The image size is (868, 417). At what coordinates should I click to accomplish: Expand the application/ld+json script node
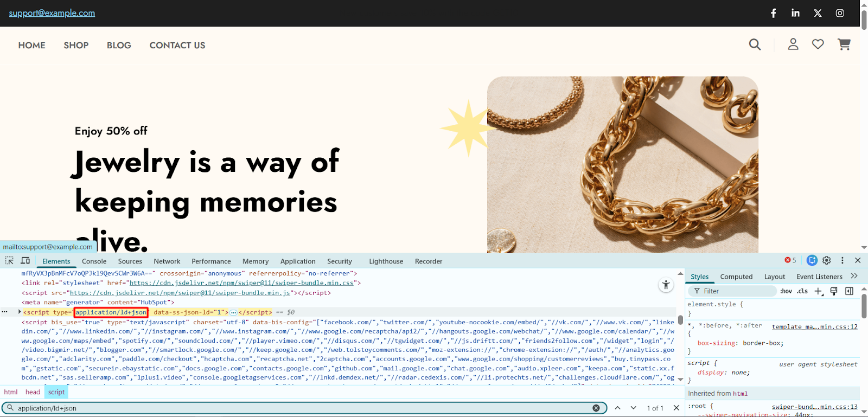tap(20, 312)
